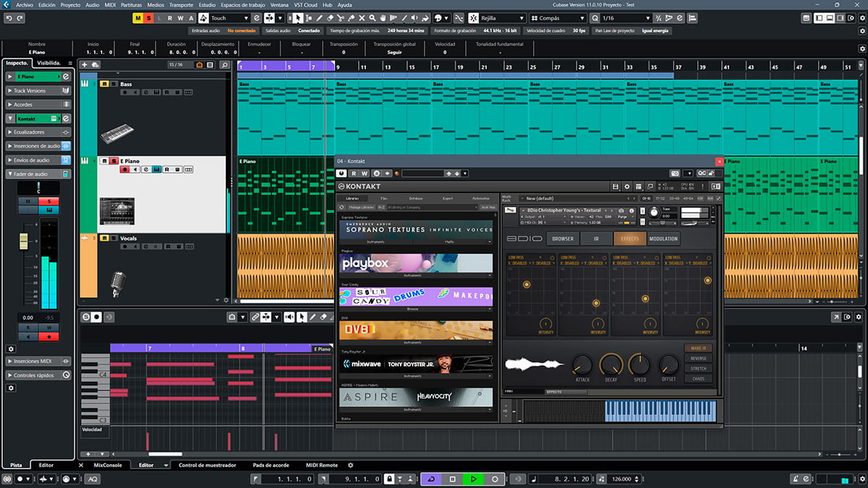This screenshot has height=488, width=868.
Task: Switch to Control de muestreador tab
Action: pos(207,466)
